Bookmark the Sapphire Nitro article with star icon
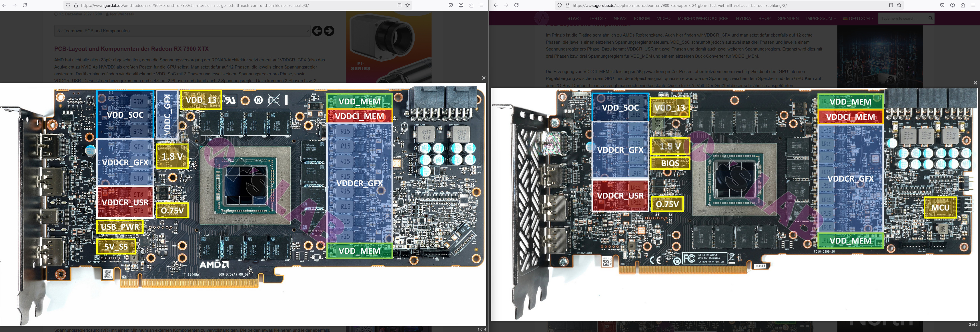 pyautogui.click(x=899, y=5)
